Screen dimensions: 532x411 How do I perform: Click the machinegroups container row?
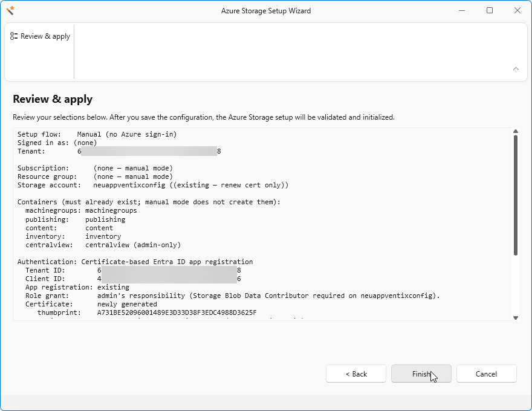click(x=81, y=210)
